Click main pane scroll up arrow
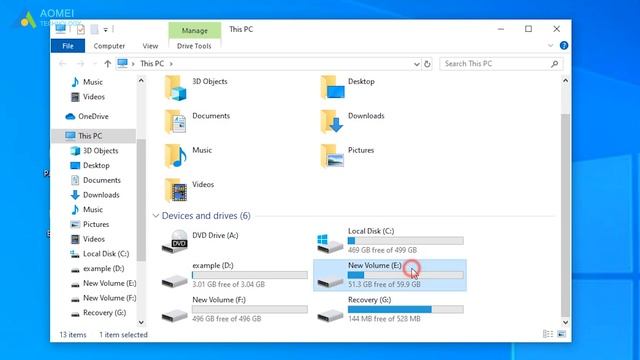Screen dimensions: 640x360 pos(565,80)
